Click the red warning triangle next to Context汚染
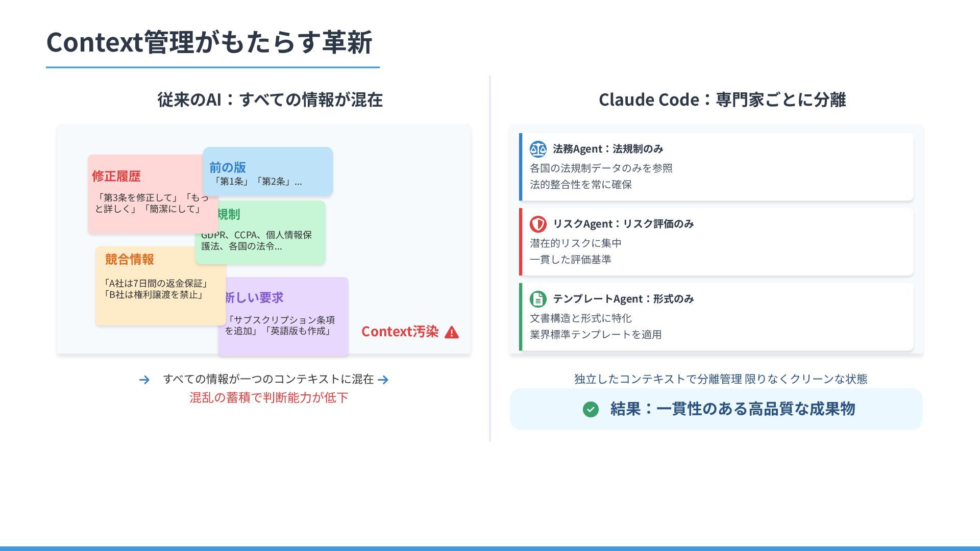The width and height of the screenshot is (980, 551). coord(452,332)
